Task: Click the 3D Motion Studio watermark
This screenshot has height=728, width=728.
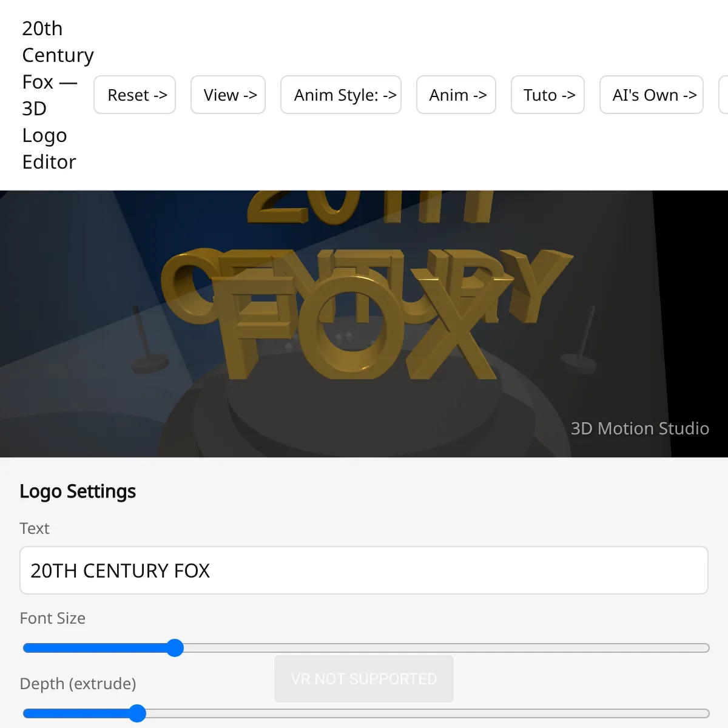Action: pos(640,428)
